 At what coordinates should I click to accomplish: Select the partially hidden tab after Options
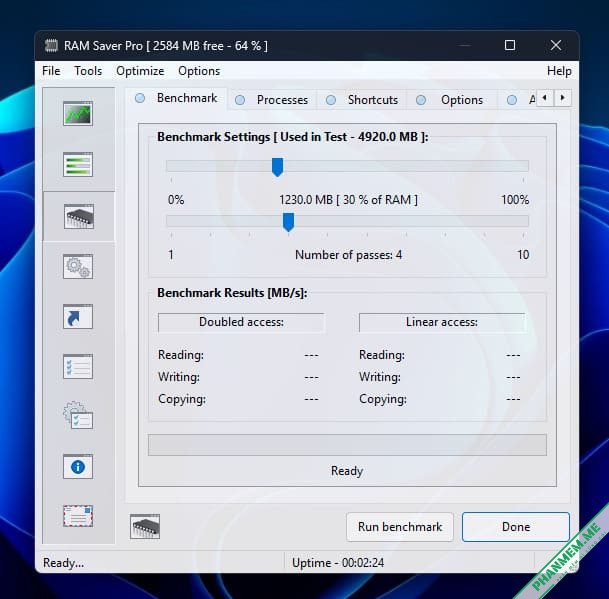coord(519,100)
